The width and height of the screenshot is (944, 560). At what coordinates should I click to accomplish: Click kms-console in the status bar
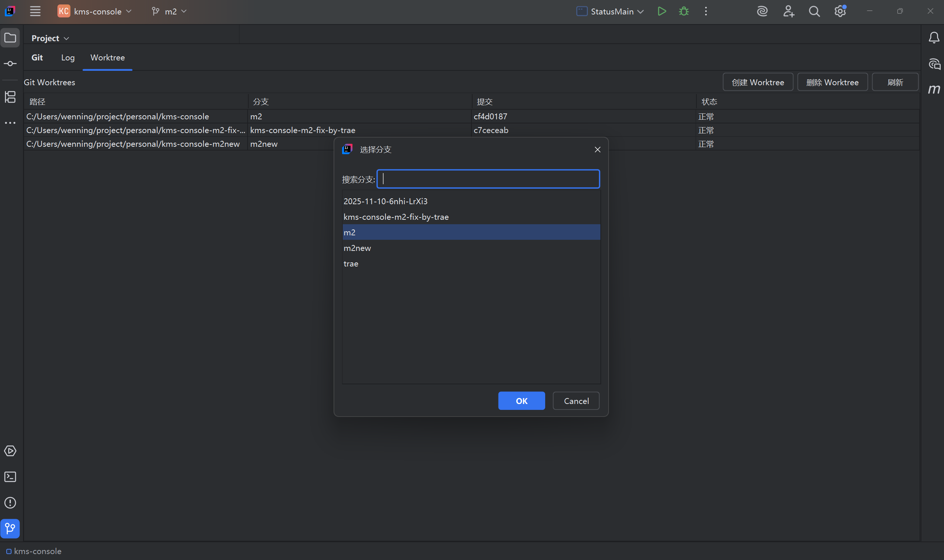point(34,551)
